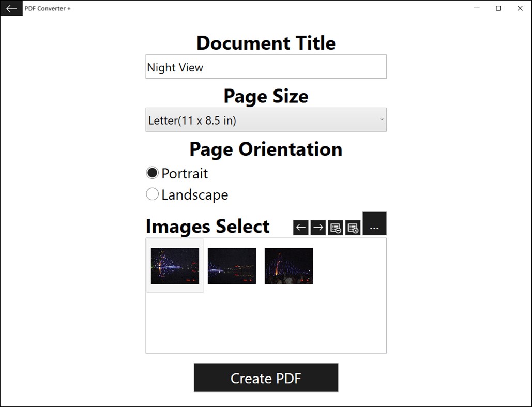Click the chevron on the Letter size selector
Image resolution: width=532 pixels, height=407 pixels.
[x=382, y=119]
